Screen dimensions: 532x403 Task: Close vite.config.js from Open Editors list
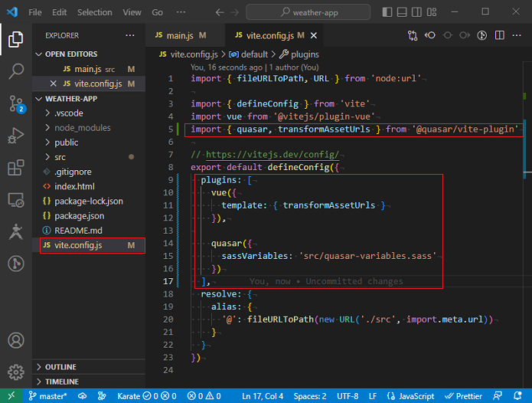tap(54, 84)
